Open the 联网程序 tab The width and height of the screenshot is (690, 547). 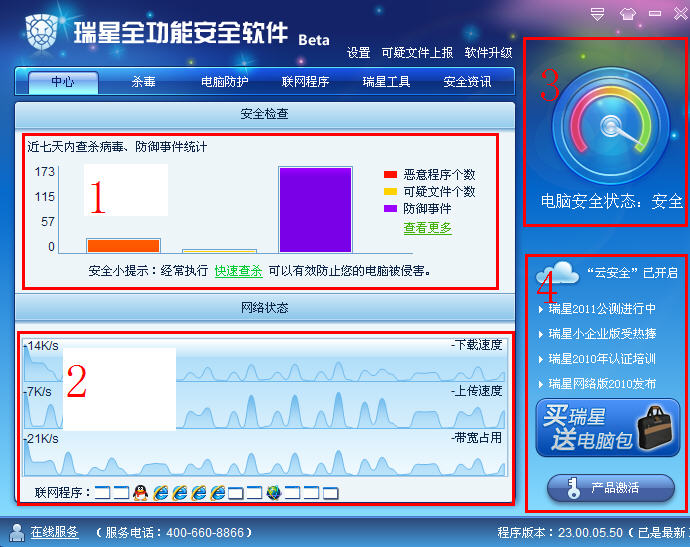click(x=305, y=82)
